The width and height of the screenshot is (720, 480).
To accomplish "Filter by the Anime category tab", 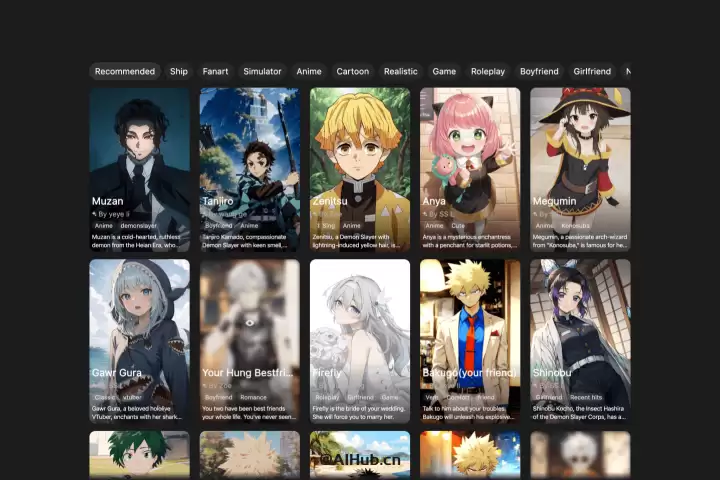I will pyautogui.click(x=309, y=71).
